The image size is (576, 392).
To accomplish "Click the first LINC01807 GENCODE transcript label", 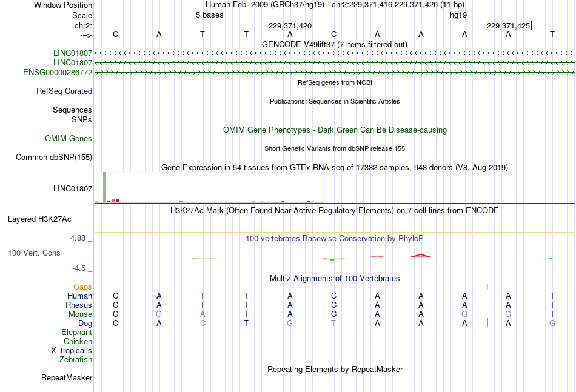I will (x=72, y=53).
